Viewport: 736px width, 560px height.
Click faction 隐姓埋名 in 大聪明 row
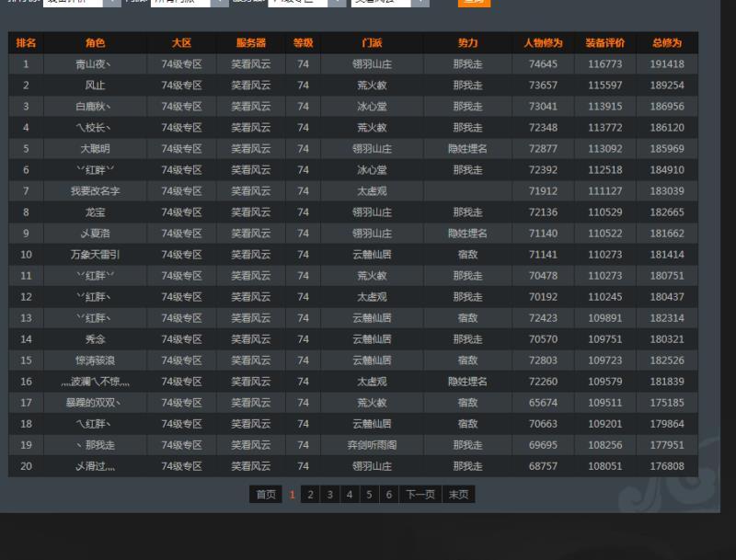[468, 149]
